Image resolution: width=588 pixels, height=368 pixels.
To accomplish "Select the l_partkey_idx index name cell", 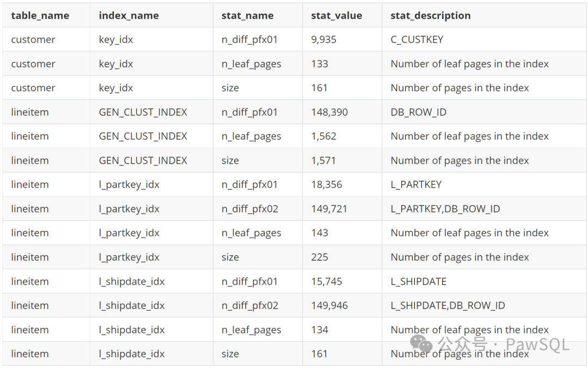I will 128,184.
